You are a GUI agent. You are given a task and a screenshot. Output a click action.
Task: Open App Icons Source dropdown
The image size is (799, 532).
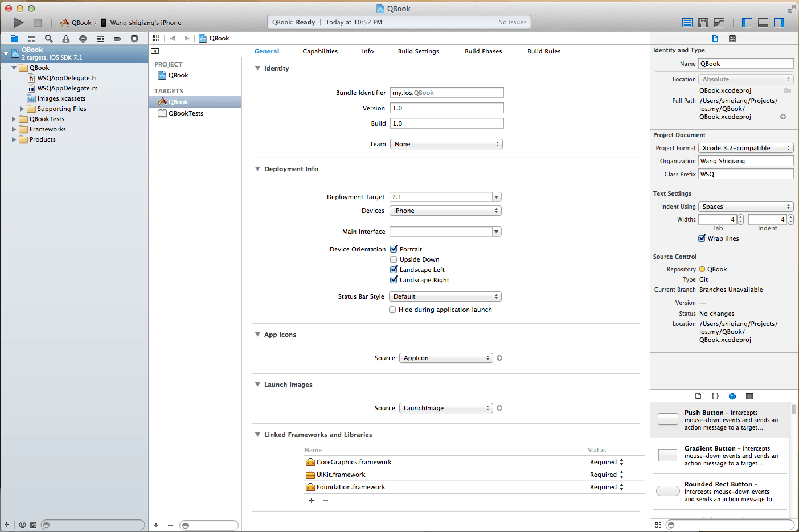pos(446,358)
